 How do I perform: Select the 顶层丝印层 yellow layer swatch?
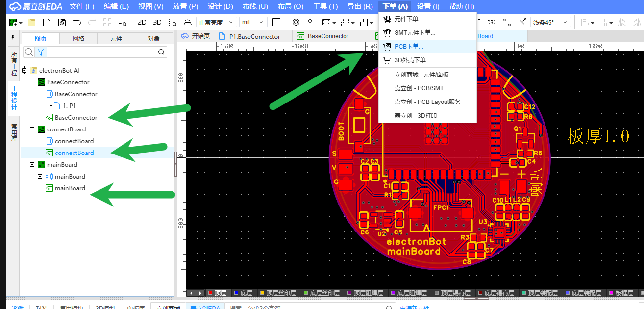coord(262,293)
